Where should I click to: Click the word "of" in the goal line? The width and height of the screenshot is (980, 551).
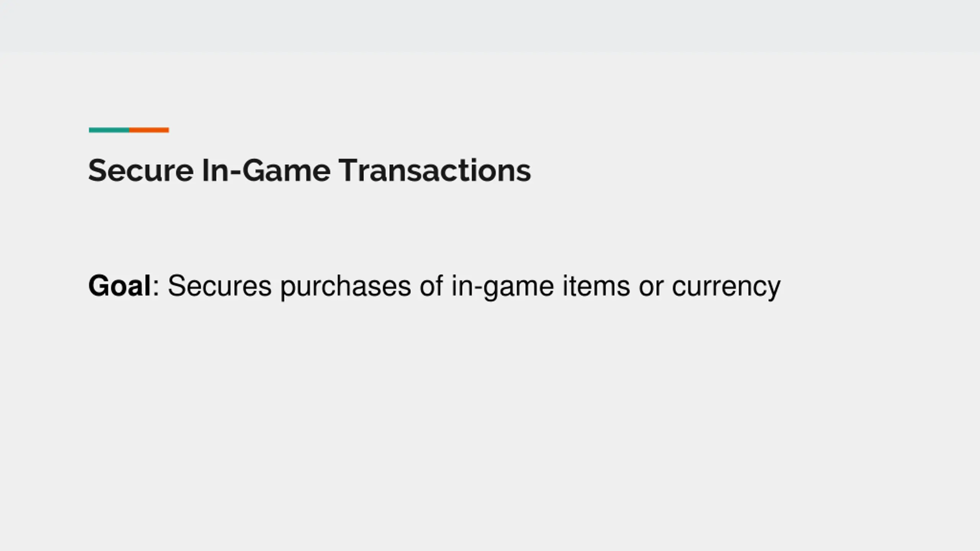431,286
